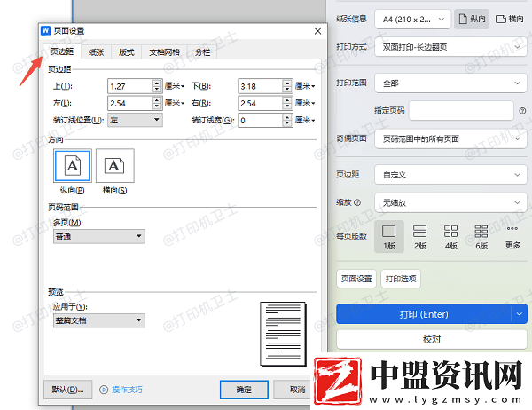Open the 缩放 dropdown showing 无缩放
Image resolution: width=532 pixels, height=410 pixels.
(451, 203)
